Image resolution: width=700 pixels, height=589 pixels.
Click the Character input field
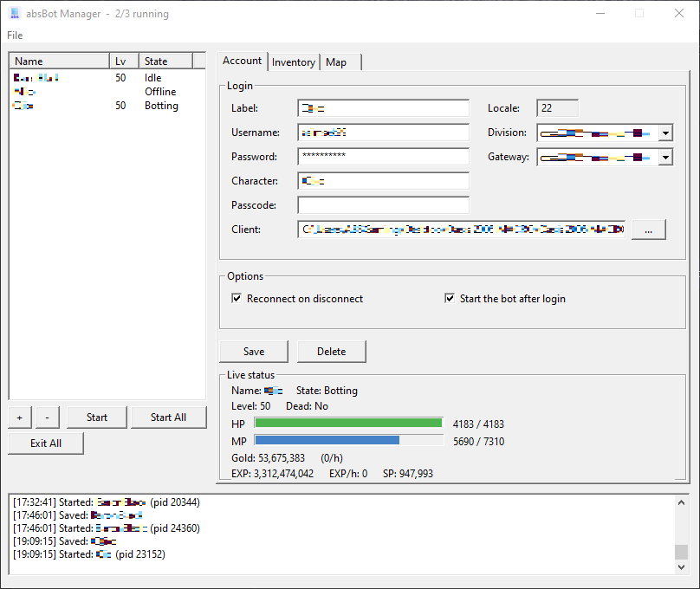(x=384, y=181)
